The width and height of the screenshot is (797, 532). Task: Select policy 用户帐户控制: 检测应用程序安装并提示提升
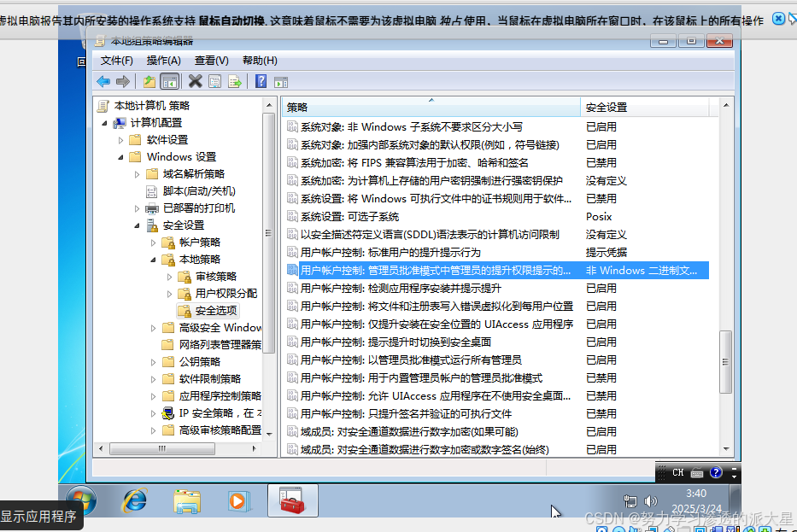point(401,288)
